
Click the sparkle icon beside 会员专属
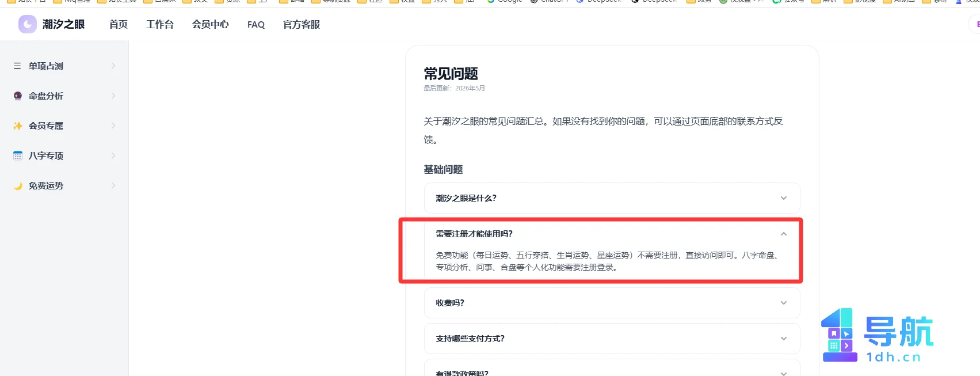(x=18, y=126)
